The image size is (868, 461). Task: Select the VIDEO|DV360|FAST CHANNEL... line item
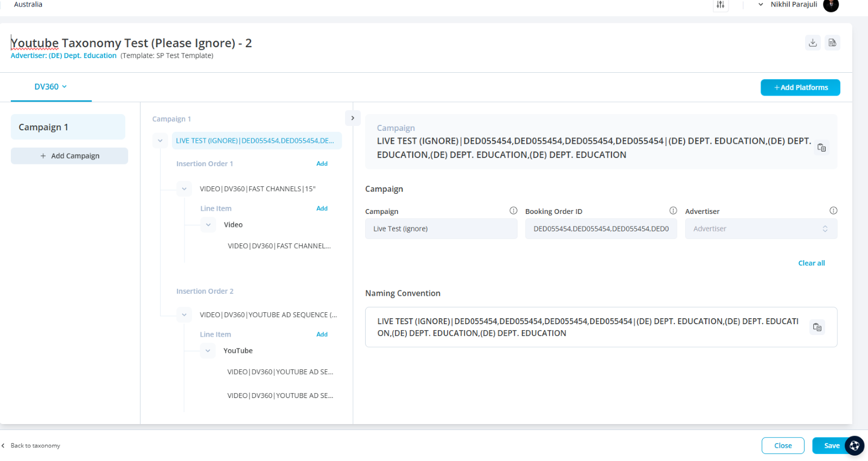279,246
